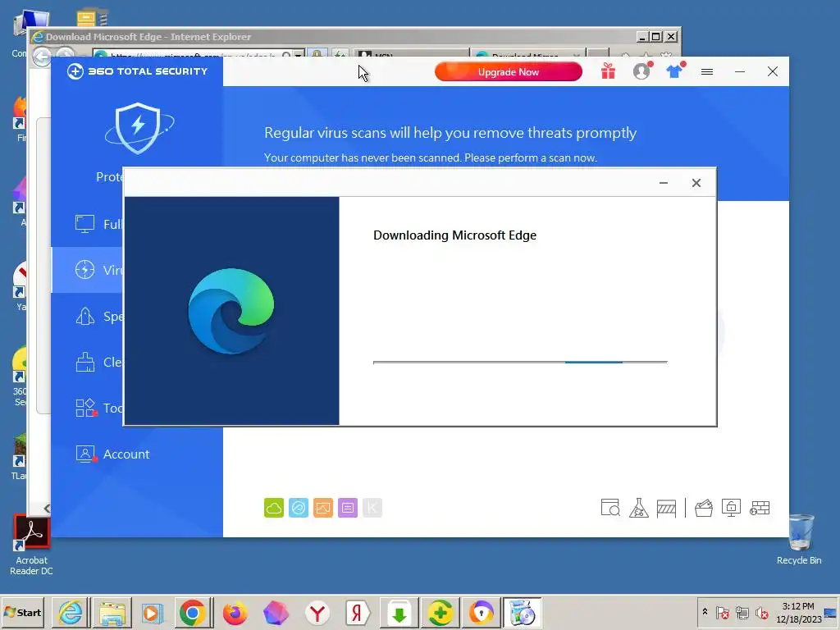This screenshot has width=840, height=630.
Task: Open the red Y Yandex taskbar icon
Action: coord(317,612)
